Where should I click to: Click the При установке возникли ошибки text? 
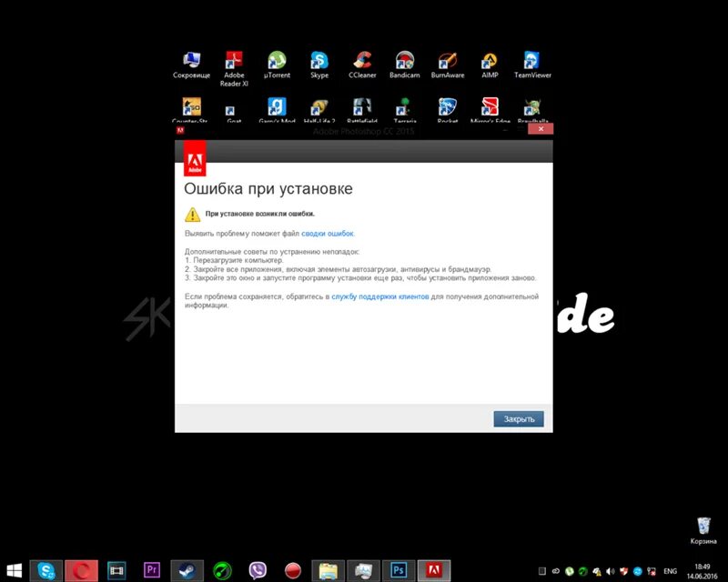[260, 214]
